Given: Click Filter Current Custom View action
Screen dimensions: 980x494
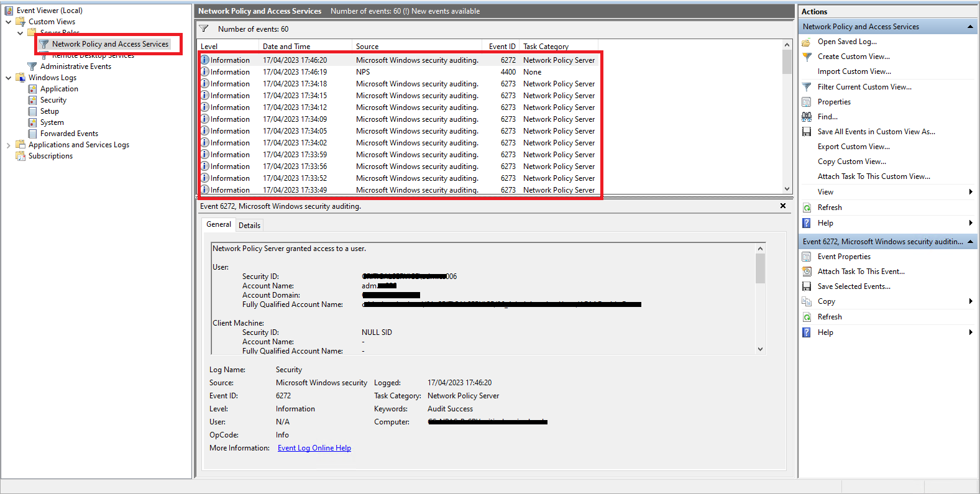Looking at the screenshot, I should (864, 87).
